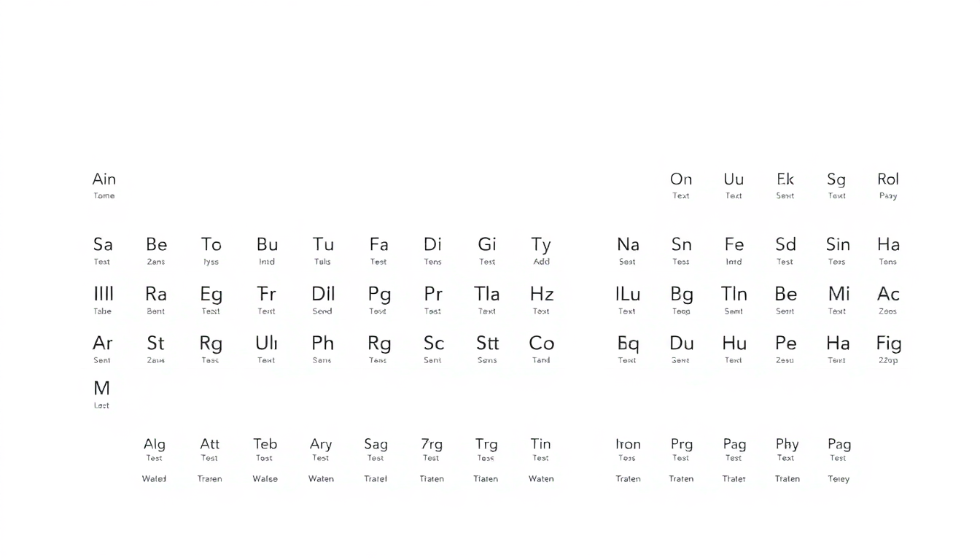Click the Fig element tile
The height and width of the screenshot is (560, 980).
coord(888,349)
